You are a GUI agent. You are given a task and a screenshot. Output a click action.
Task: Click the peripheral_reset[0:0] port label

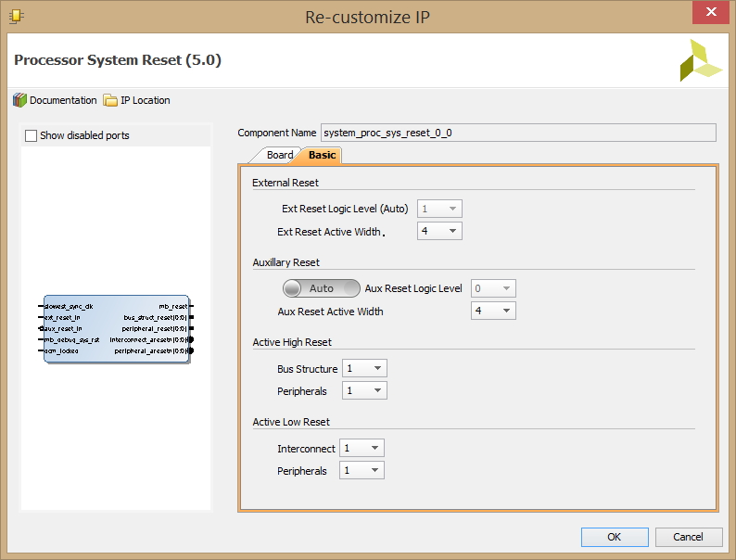tap(154, 328)
